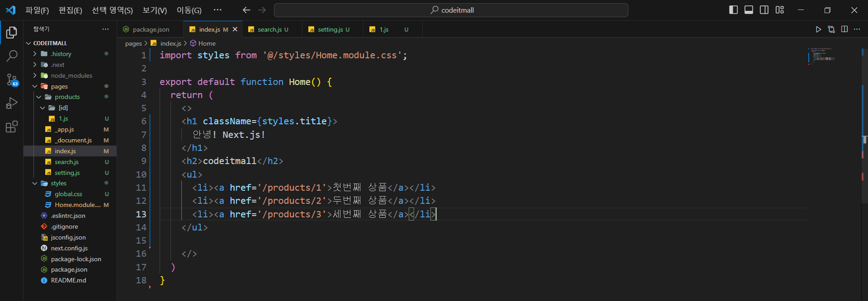Click line number 13 in the gutter

pos(141,214)
